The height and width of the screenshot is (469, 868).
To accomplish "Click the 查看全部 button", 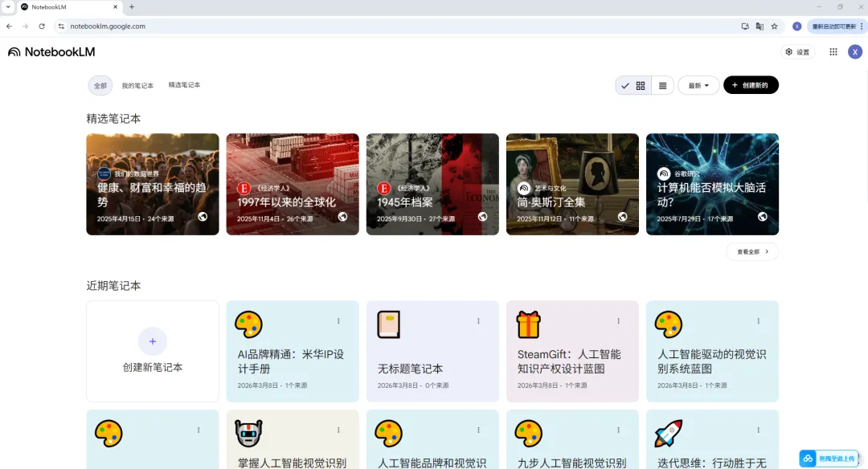I will [752, 251].
